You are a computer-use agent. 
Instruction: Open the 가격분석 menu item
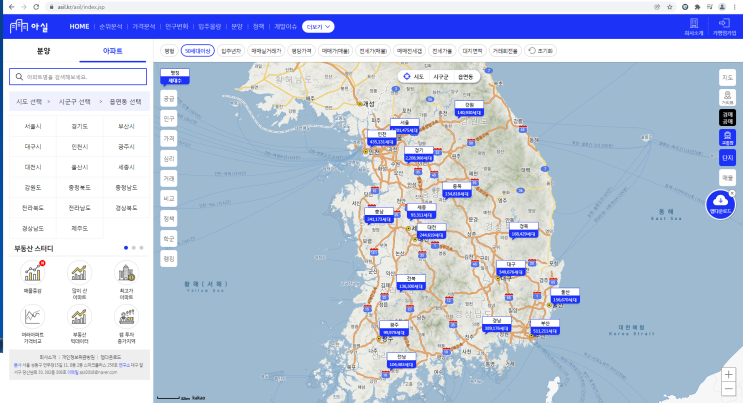144,27
